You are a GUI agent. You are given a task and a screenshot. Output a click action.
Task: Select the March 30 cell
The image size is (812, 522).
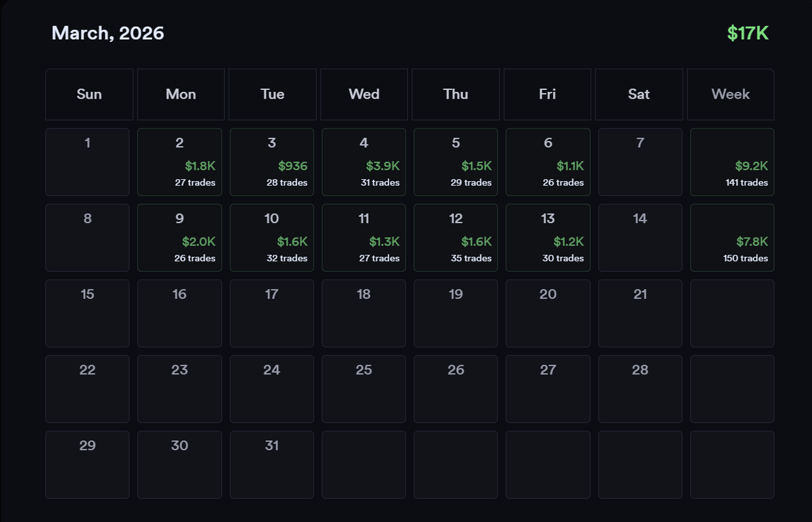click(x=179, y=465)
